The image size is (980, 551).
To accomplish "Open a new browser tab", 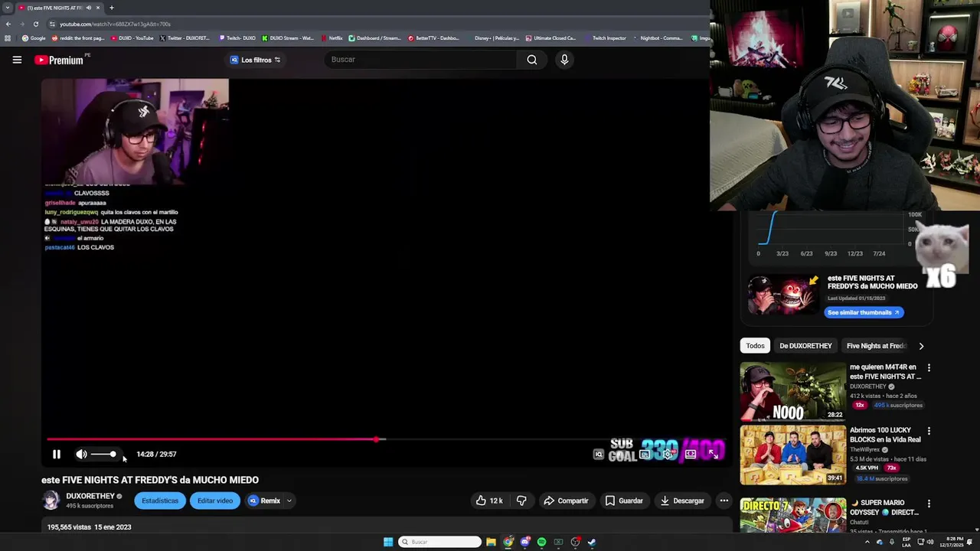I will click(112, 8).
